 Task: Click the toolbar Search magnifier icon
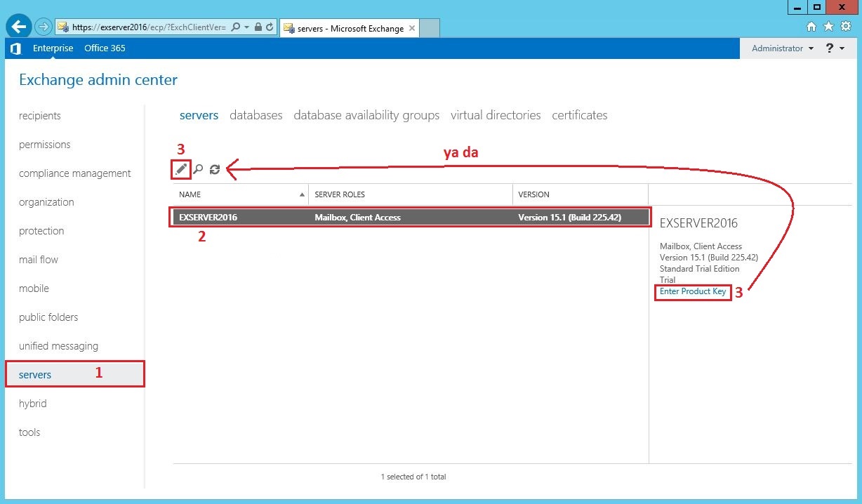click(x=199, y=168)
